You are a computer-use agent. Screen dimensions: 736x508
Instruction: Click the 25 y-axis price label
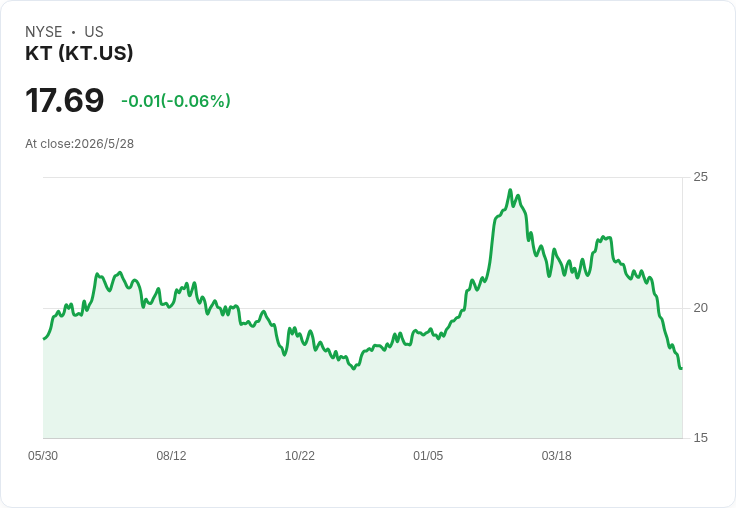coord(700,177)
